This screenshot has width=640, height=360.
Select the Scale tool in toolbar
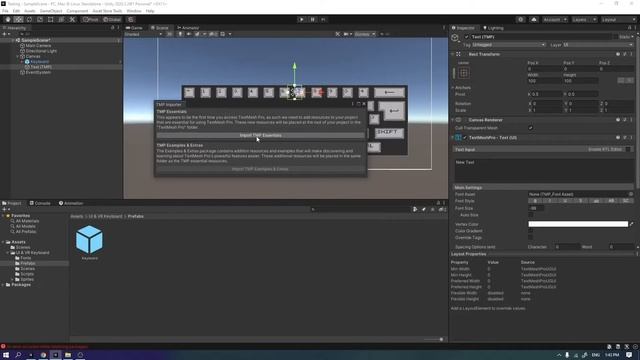click(x=40, y=20)
